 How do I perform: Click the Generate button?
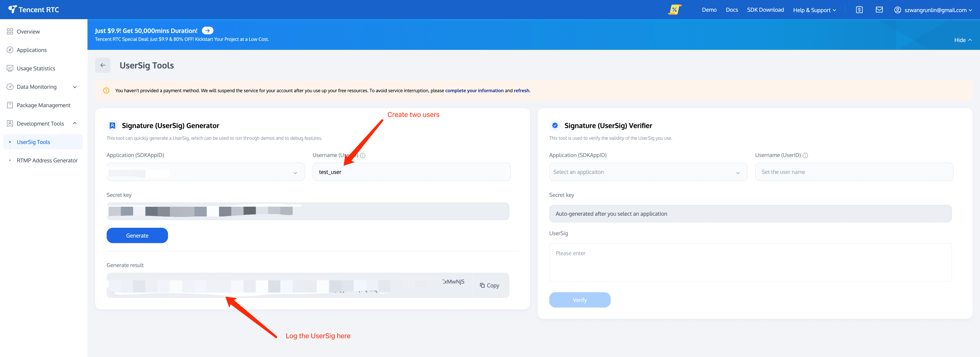pos(137,235)
